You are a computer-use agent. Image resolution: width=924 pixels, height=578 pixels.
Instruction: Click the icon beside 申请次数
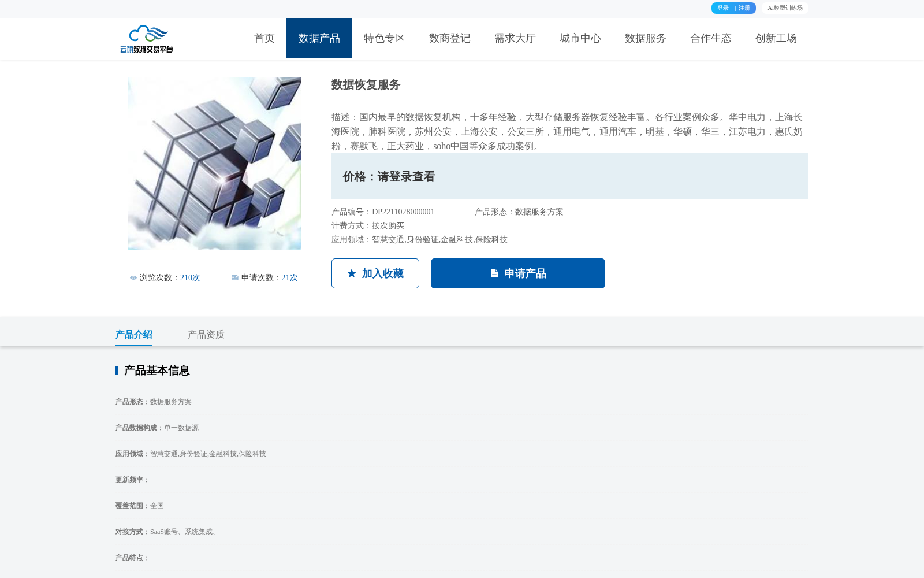(x=235, y=278)
